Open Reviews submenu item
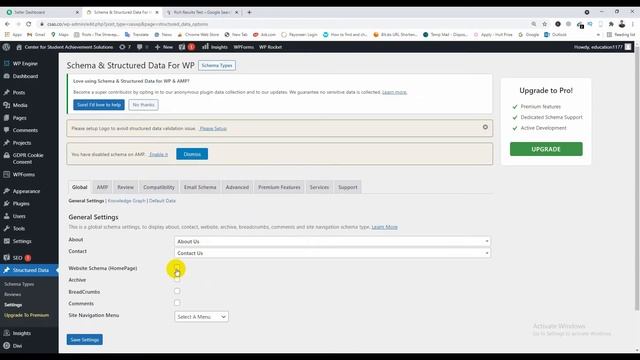 [x=13, y=294]
